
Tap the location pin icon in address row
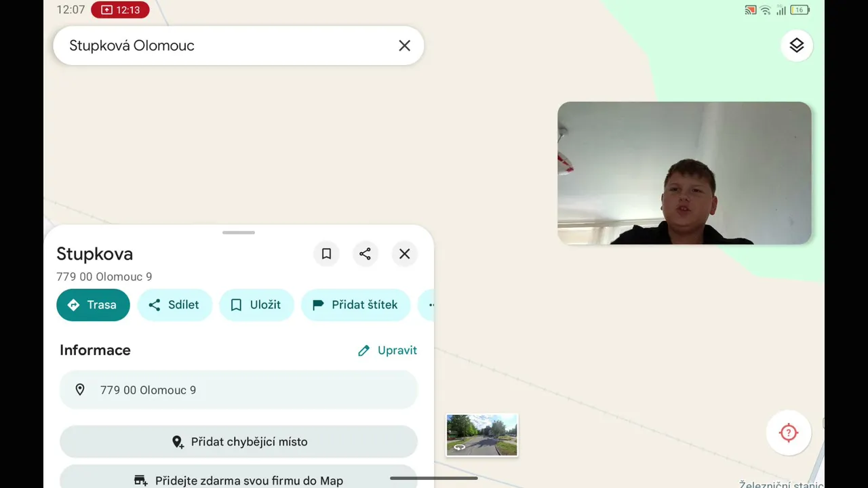click(80, 390)
